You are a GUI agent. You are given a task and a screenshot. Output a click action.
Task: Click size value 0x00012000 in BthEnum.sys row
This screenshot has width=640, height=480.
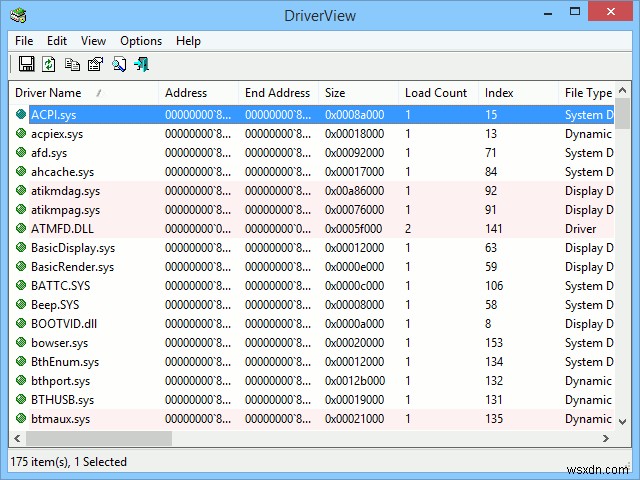(x=354, y=362)
